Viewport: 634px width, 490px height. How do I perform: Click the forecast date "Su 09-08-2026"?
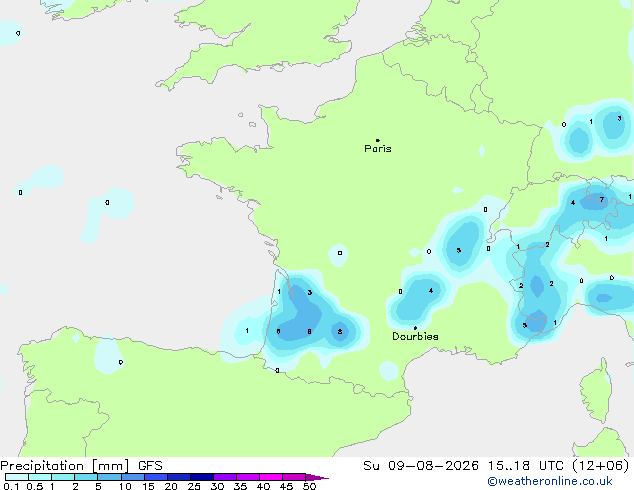[421, 466]
